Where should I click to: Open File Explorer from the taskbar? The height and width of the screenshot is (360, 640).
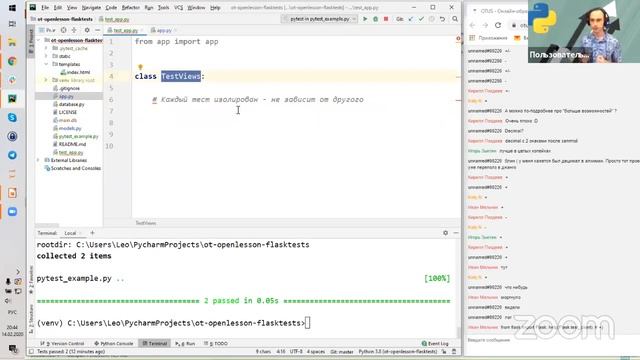click(12, 42)
